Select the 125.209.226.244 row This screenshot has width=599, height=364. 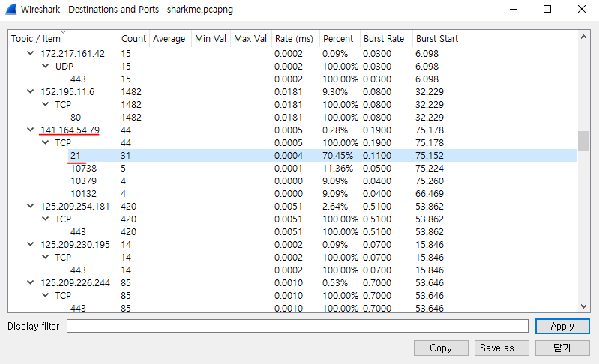292,282
